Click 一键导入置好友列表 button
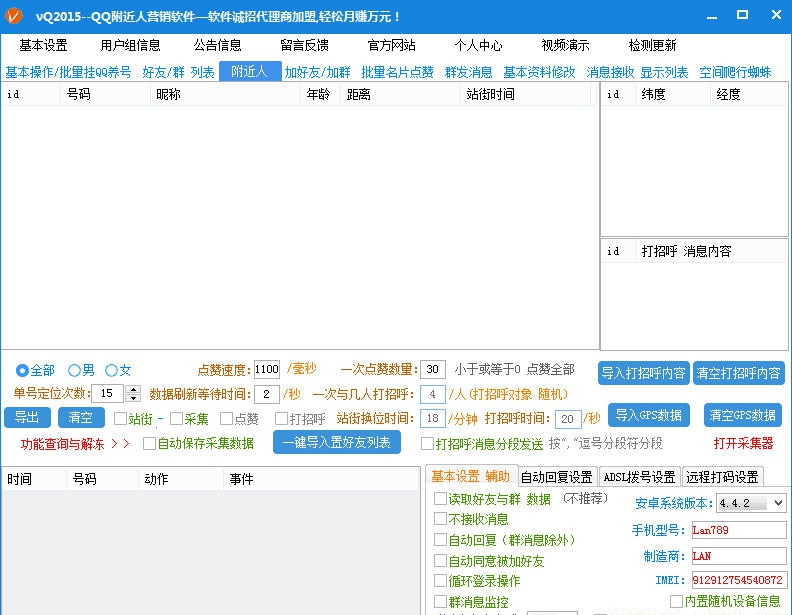792x615 pixels. (337, 443)
